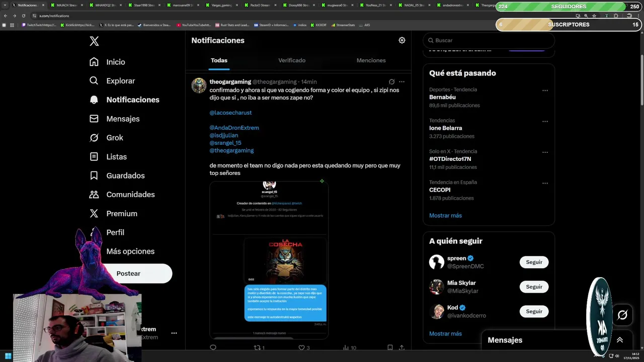Open Bernabéu trend options three dots

pyautogui.click(x=545, y=90)
